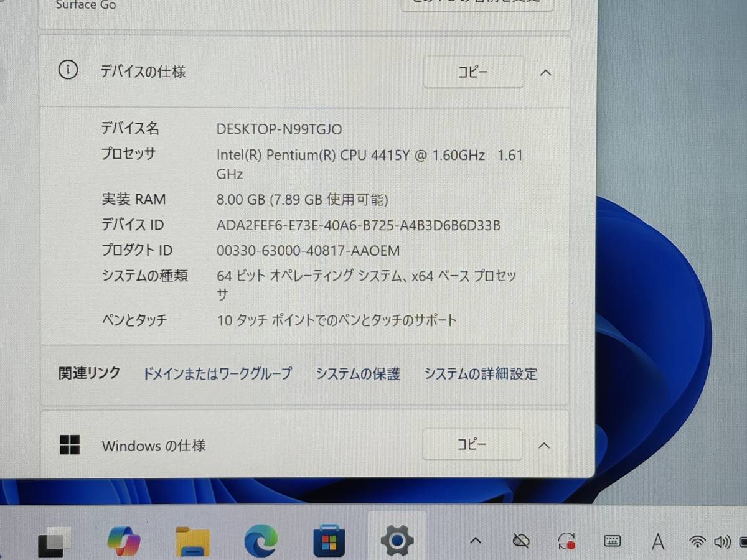Screen dimensions: 747x560
Task: Click the OneDrive cloud tray icon
Action: point(521,541)
